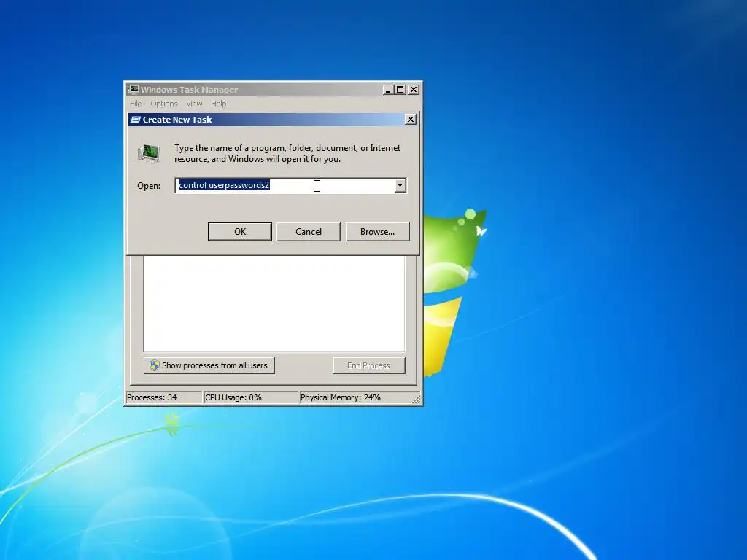Click the Create New Task title icon
The image size is (747, 560).
coord(135,120)
